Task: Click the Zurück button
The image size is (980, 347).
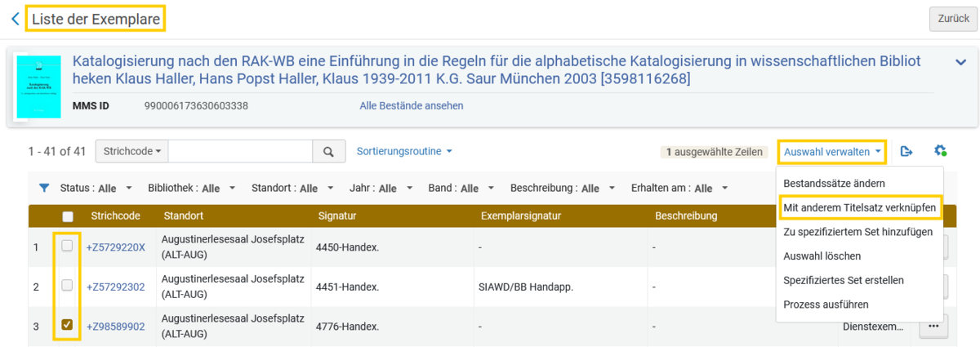Action: [953, 18]
